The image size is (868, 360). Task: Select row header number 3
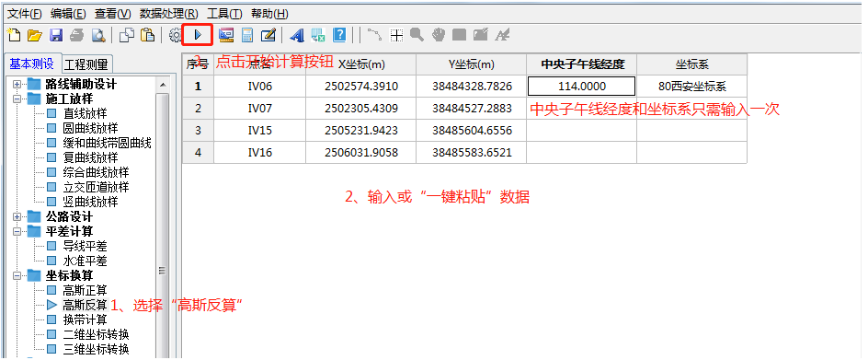click(199, 131)
